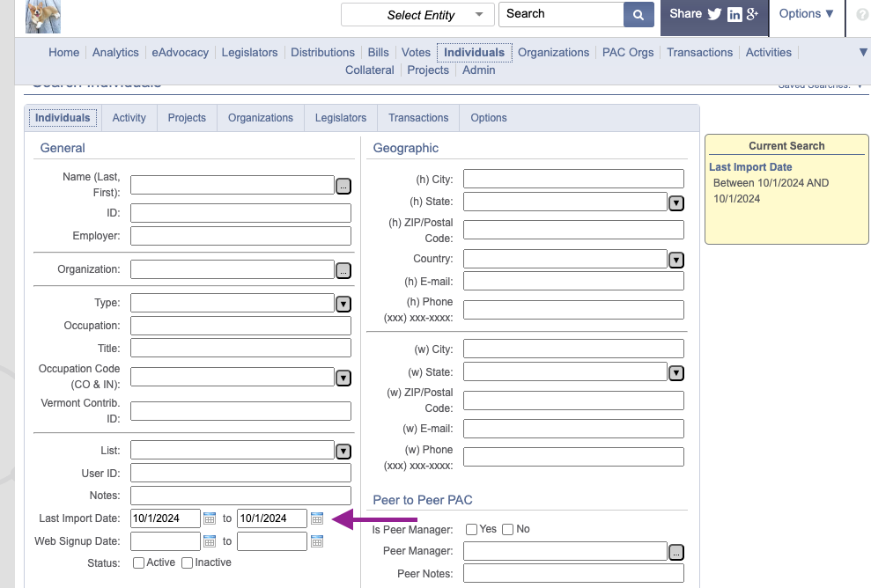This screenshot has width=871, height=588.
Task: Expand the (h) State dropdown arrow
Action: pos(676,203)
